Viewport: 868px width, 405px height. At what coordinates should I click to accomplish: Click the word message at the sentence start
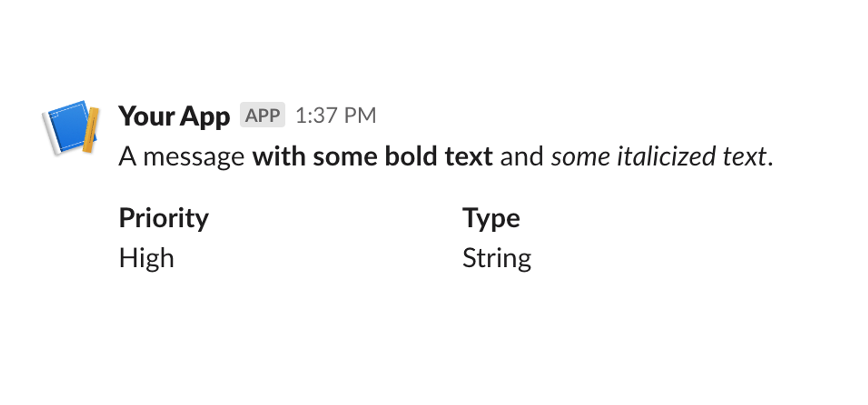click(x=195, y=155)
